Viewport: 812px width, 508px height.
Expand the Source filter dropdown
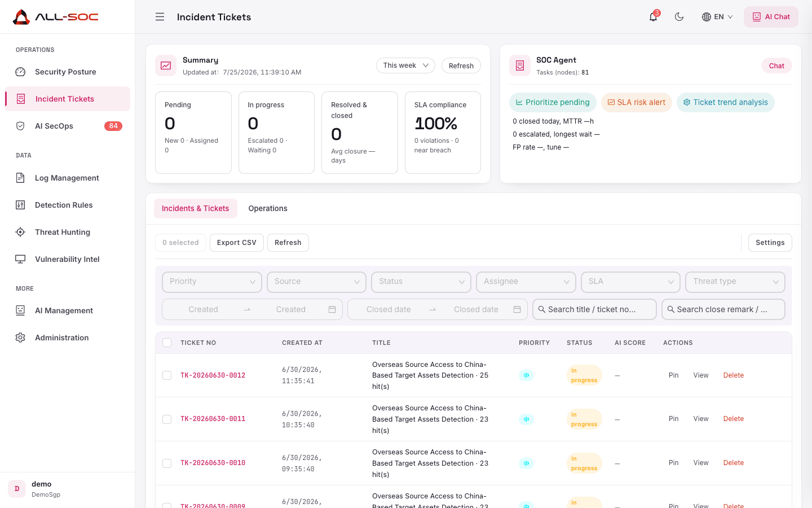(x=316, y=282)
